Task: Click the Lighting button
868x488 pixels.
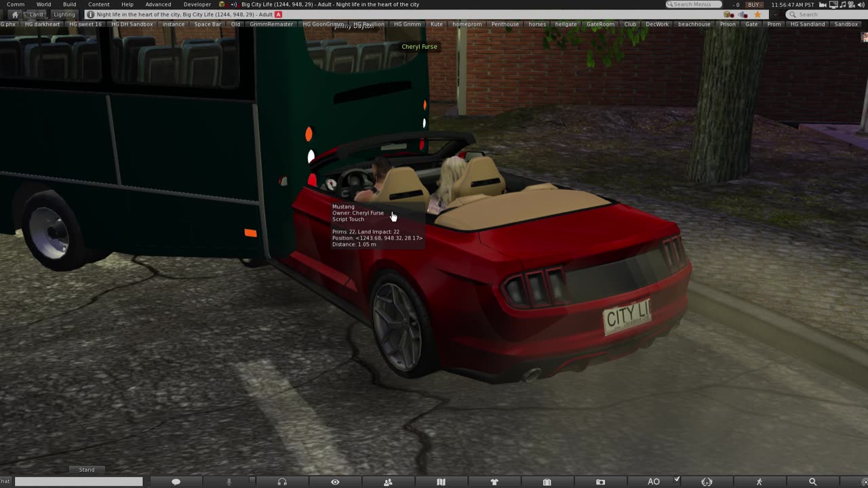Action: tap(64, 14)
